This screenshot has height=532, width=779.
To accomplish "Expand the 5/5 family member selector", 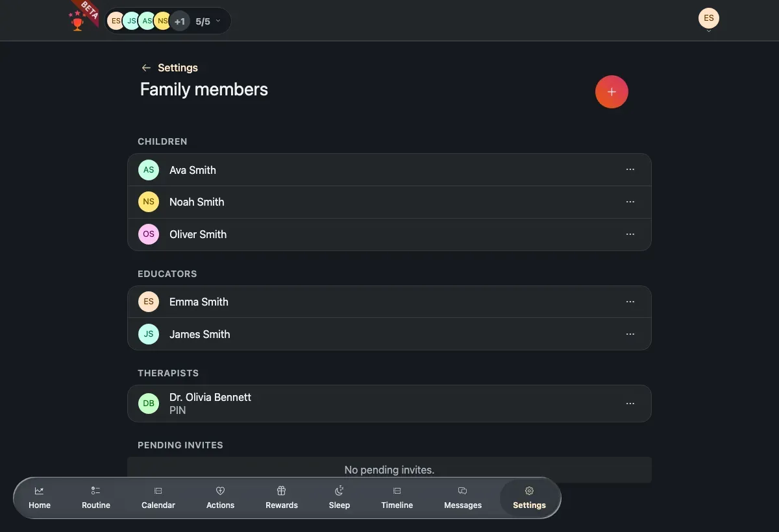I will point(208,21).
